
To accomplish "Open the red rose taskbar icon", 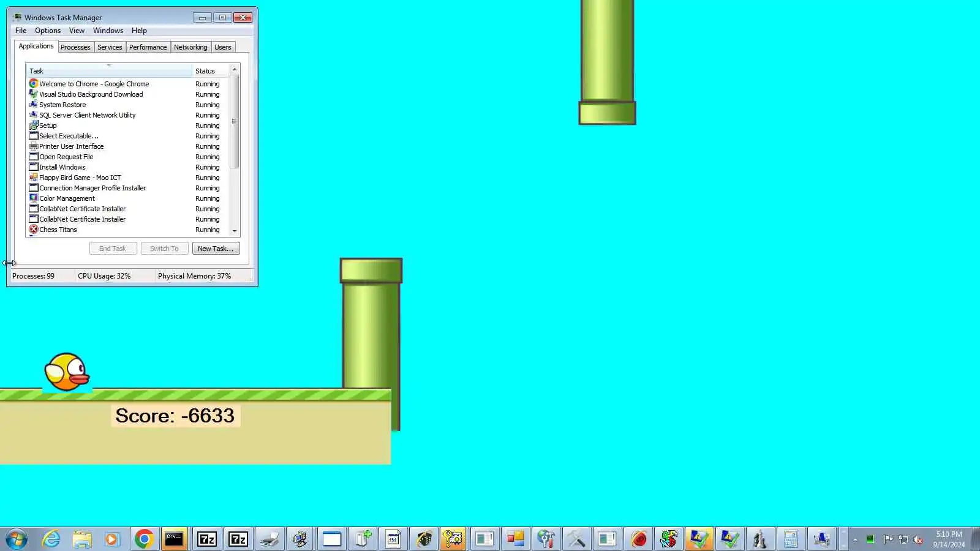I will 639,539.
